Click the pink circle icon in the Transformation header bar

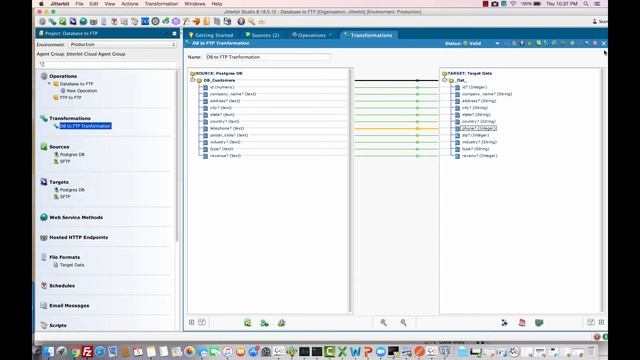595,43
